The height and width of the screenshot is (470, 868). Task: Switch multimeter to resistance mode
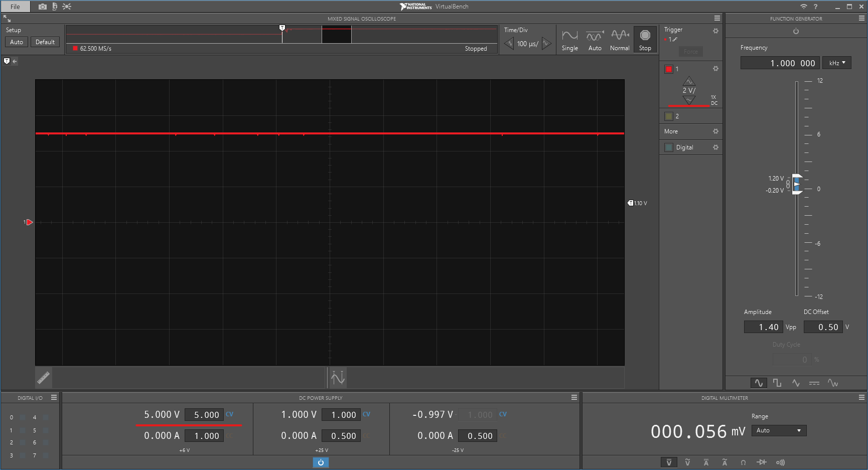(x=743, y=462)
